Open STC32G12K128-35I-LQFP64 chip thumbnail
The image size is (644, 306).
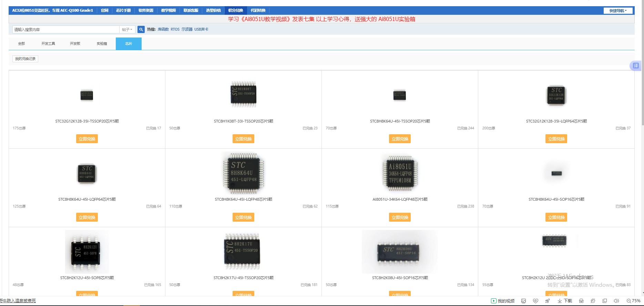[556, 95]
